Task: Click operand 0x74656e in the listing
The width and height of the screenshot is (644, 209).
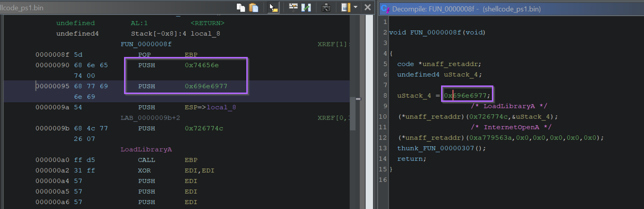Action: [x=202, y=65]
